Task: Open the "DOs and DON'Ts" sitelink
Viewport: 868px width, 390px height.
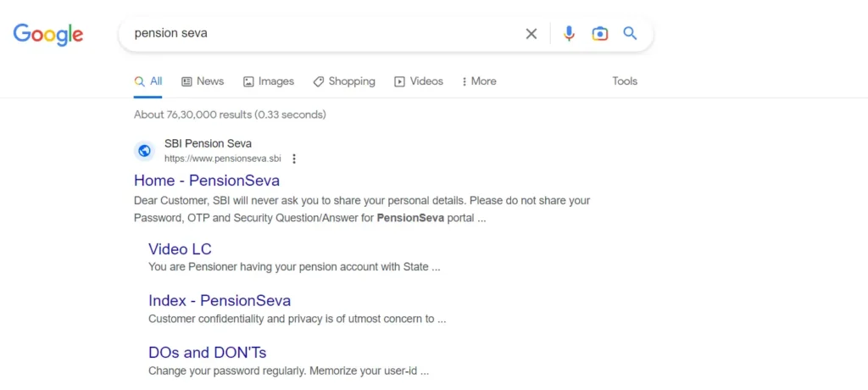Action: point(207,353)
